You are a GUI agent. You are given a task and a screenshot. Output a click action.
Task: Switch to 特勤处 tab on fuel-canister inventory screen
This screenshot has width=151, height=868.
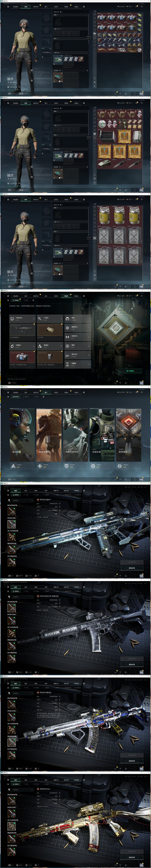tap(66, 199)
